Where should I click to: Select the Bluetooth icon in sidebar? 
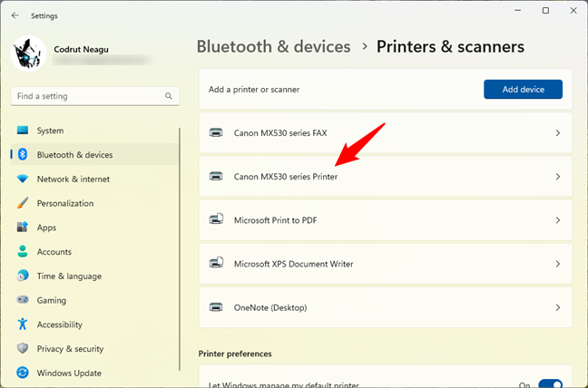[x=23, y=154]
